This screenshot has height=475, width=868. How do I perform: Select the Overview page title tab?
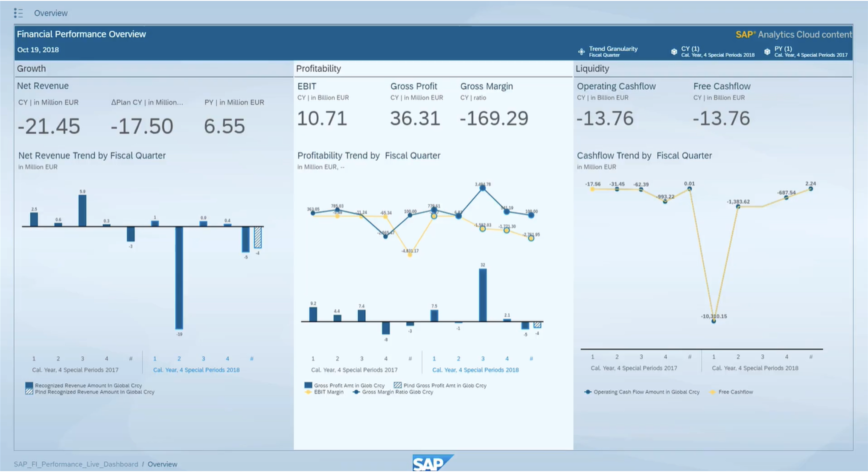tap(51, 13)
